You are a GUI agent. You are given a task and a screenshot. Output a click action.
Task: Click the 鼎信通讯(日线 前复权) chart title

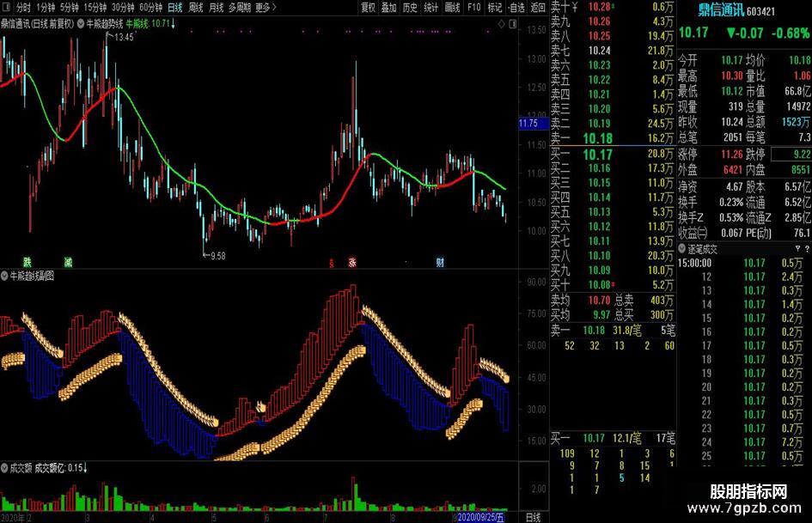click(x=38, y=24)
